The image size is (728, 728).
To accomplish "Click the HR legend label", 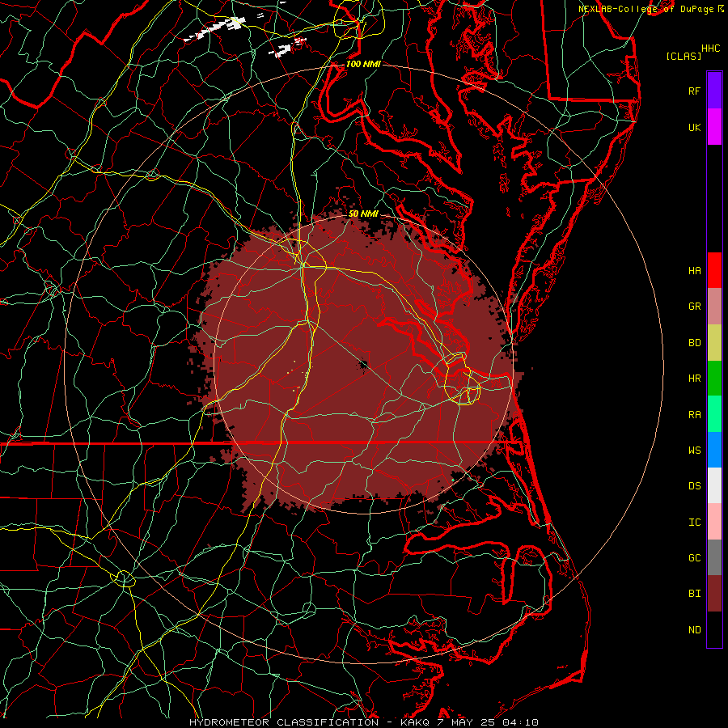I will point(694,379).
